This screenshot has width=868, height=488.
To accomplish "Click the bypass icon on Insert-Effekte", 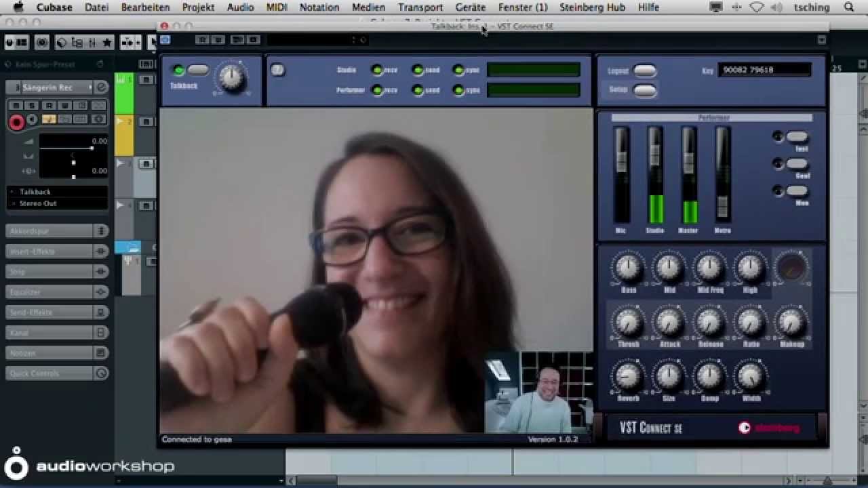I will [101, 251].
